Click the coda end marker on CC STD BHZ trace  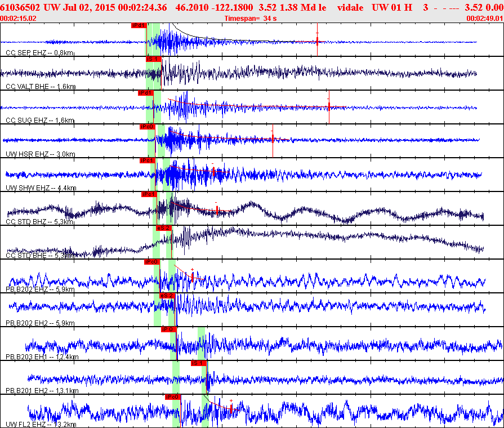pyautogui.click(x=217, y=211)
